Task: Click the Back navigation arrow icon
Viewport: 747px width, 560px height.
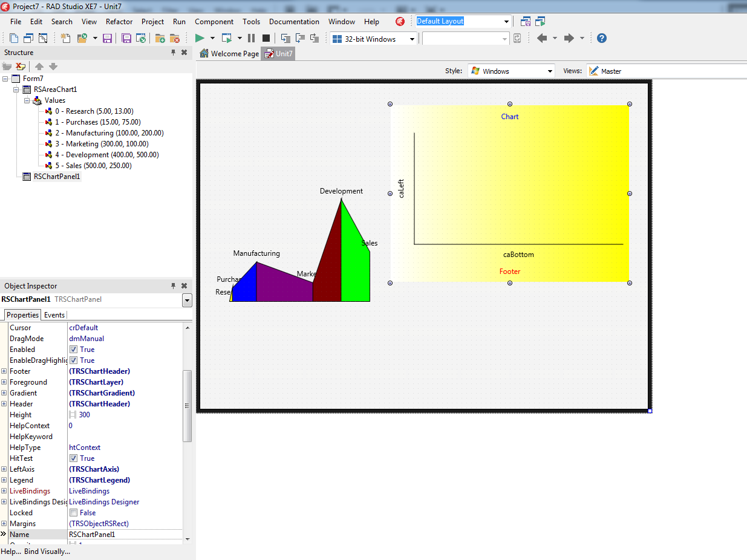Action: coord(541,38)
